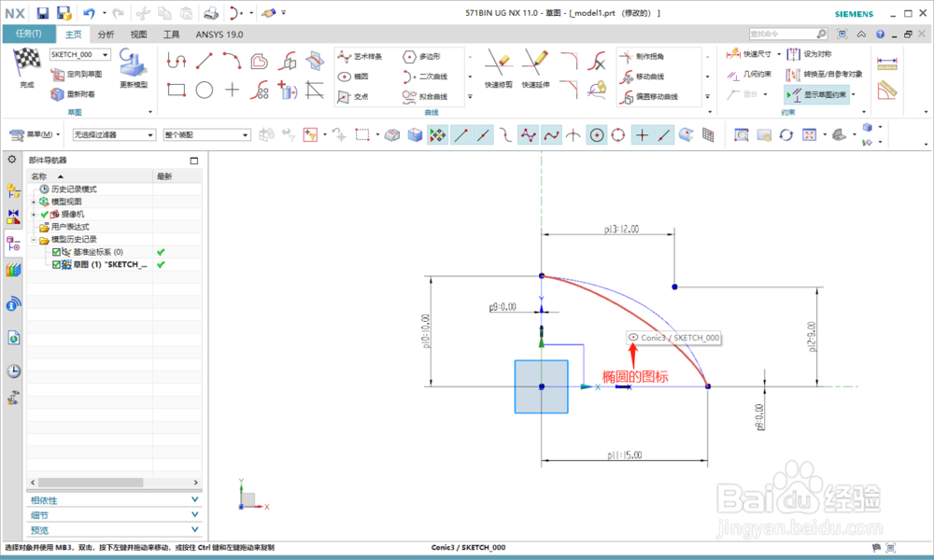Select the Circle sketch tool
The width and height of the screenshot is (934, 560).
click(x=205, y=90)
